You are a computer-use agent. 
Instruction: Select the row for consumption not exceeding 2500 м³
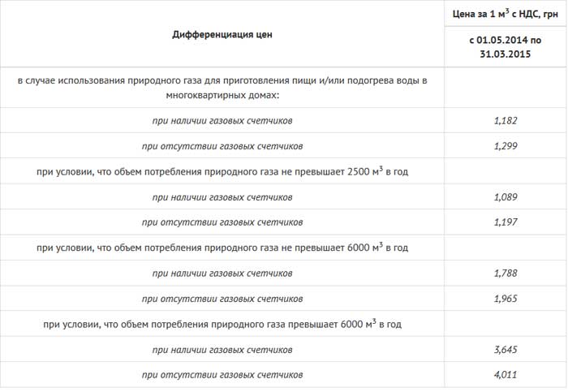click(x=222, y=172)
